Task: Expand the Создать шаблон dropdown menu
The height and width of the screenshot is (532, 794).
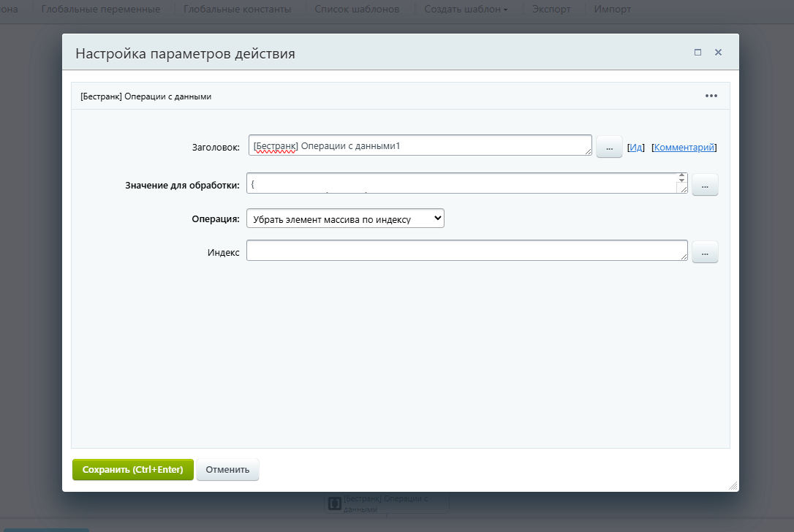Action: tap(466, 9)
